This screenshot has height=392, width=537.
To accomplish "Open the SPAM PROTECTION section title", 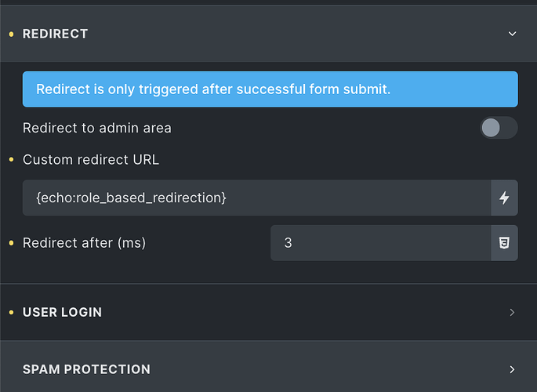I will (x=86, y=369).
